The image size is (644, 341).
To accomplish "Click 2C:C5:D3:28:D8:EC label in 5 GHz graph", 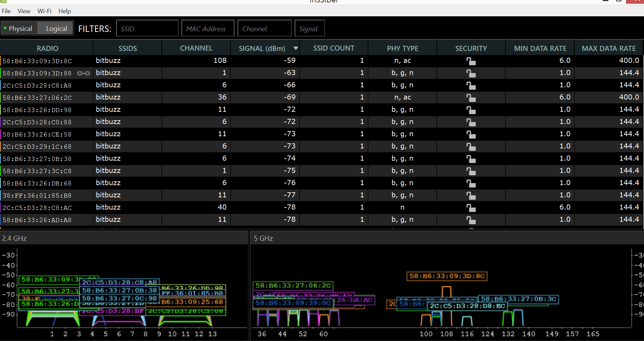I will pos(467,306).
